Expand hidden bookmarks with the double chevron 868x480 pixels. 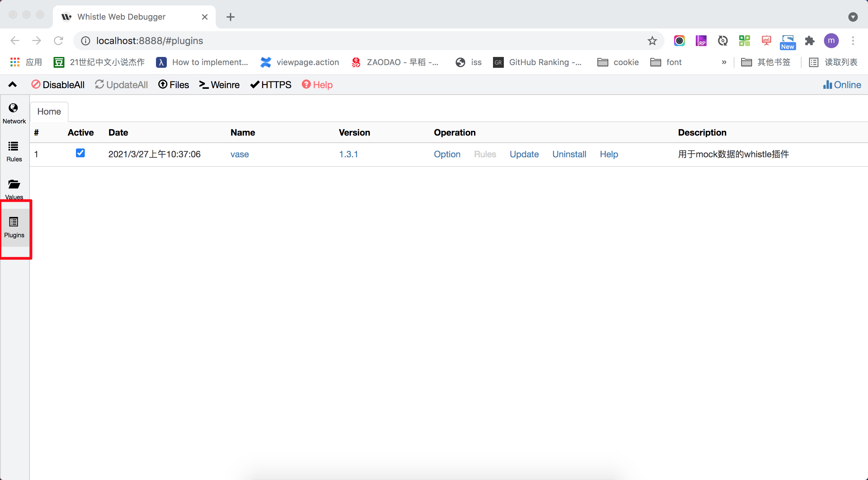point(724,62)
